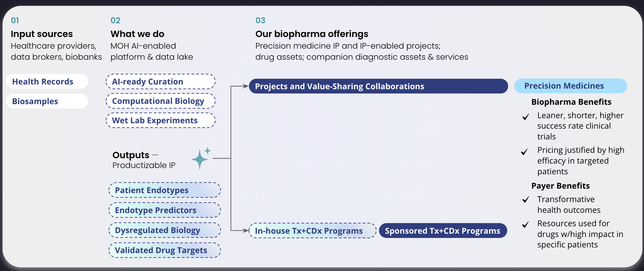The height and width of the screenshot is (271, 644).
Task: Click checkmark next to leaner clinical trials
Action: 526,116
